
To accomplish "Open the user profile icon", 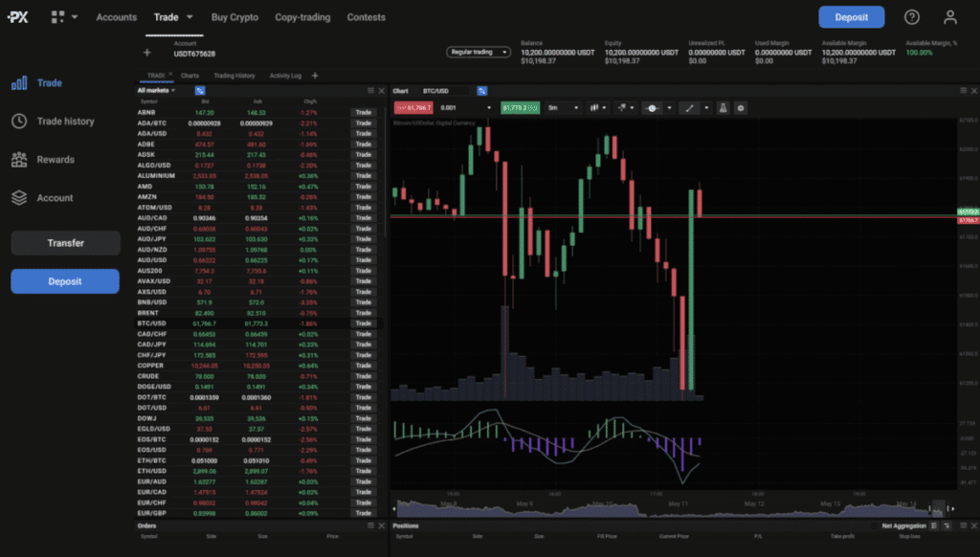I will click(x=949, y=17).
